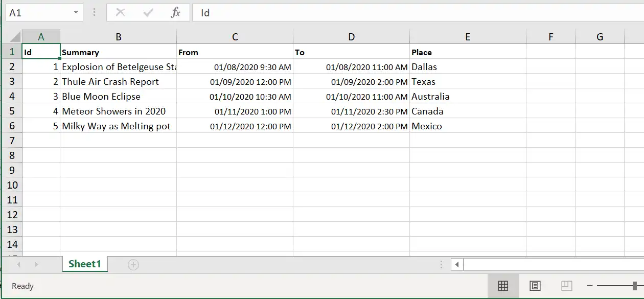Select row 6 header

12,126
